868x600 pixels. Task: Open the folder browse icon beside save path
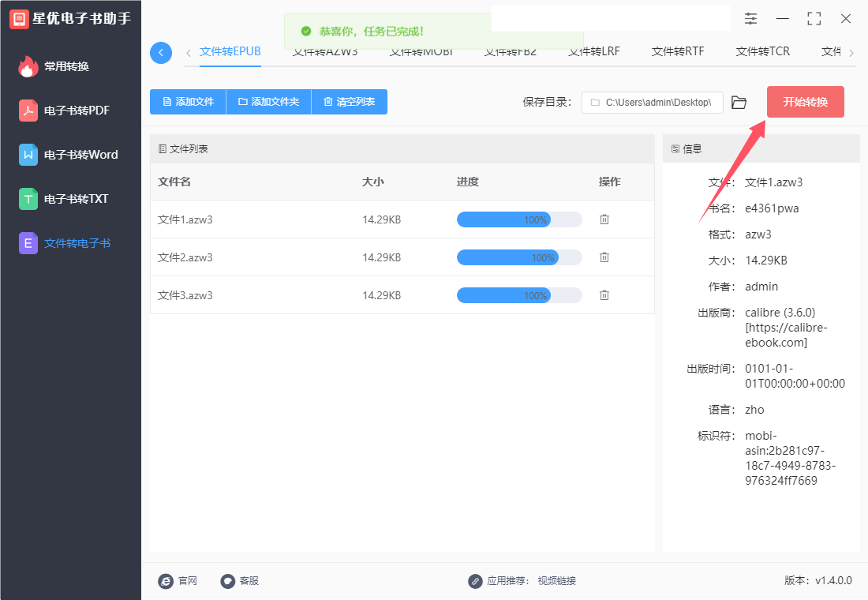pyautogui.click(x=739, y=103)
